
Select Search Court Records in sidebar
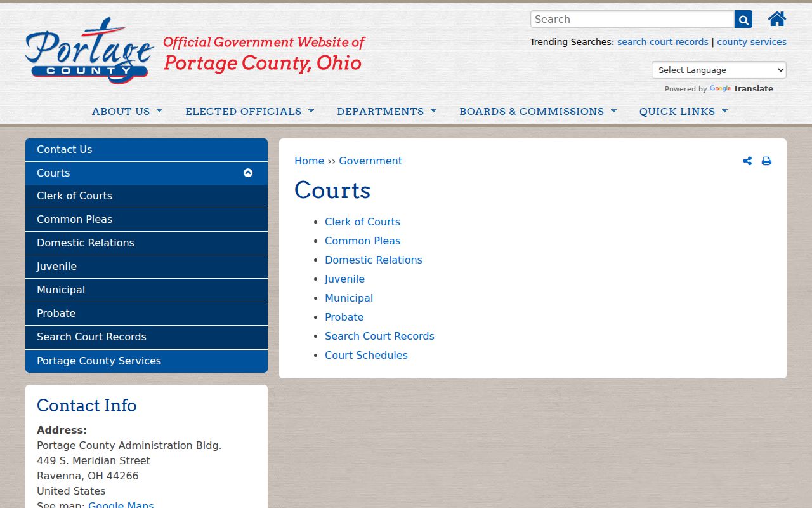(147, 337)
